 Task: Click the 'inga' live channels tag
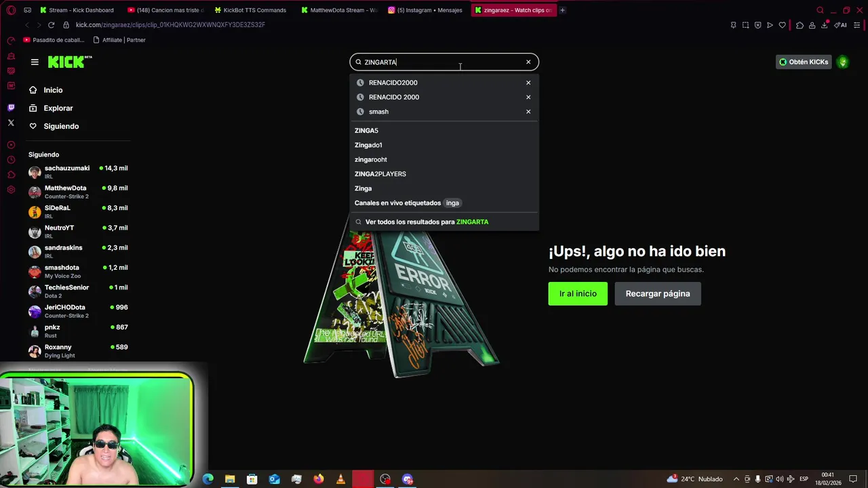pyautogui.click(x=452, y=203)
